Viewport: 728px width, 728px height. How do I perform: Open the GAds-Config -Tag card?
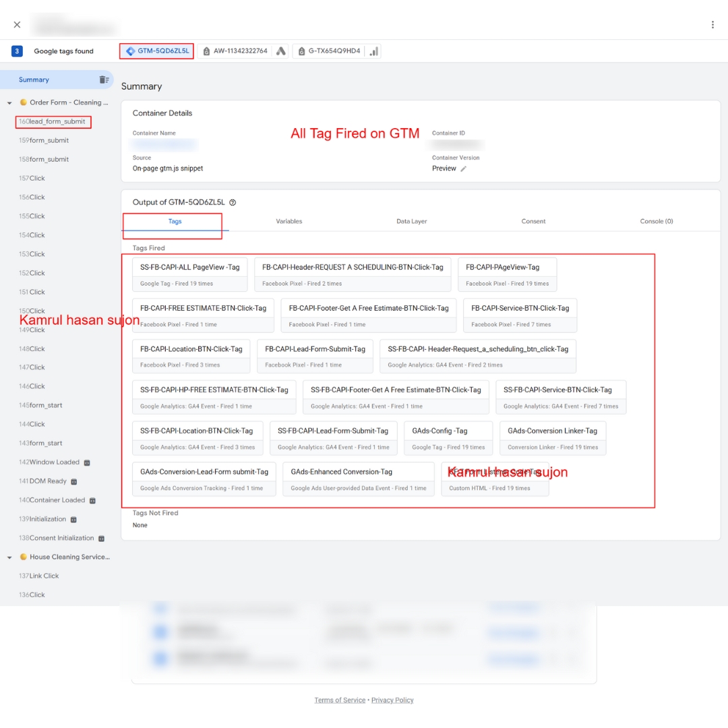448,438
